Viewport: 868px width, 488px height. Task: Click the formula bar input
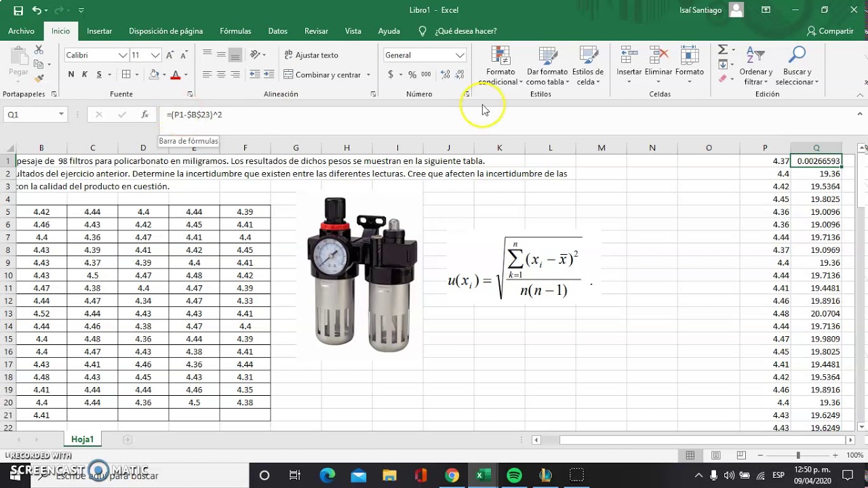(x=505, y=115)
